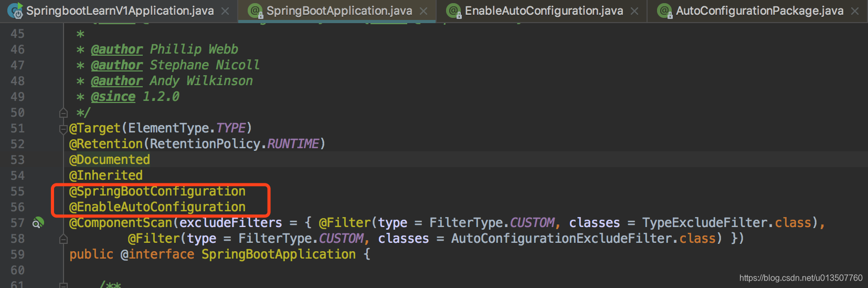Close EnableAutoConfiguration.java tab

(634, 11)
